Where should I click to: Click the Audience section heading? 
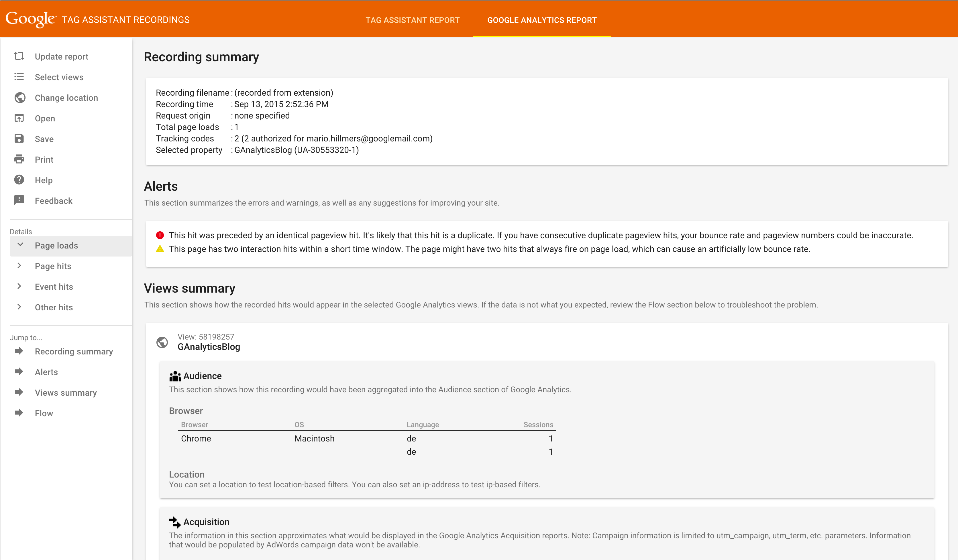pos(203,376)
